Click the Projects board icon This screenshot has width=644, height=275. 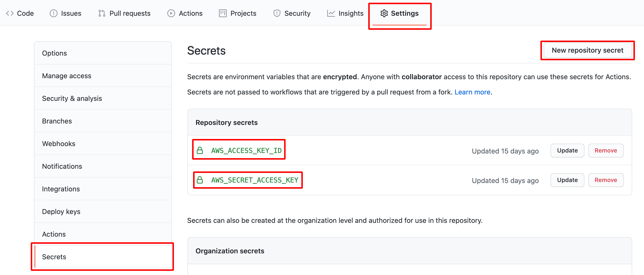(x=223, y=13)
